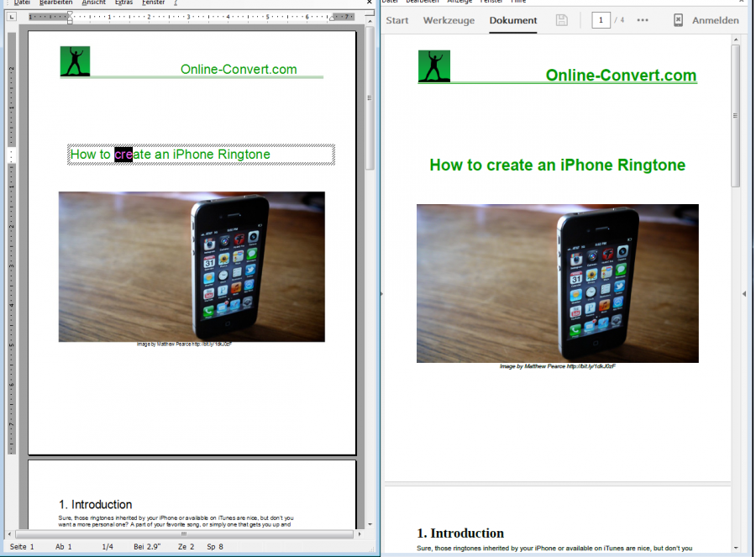Image resolution: width=756 pixels, height=557 pixels.
Task: Click the green logo in word processor
Action: click(x=75, y=61)
